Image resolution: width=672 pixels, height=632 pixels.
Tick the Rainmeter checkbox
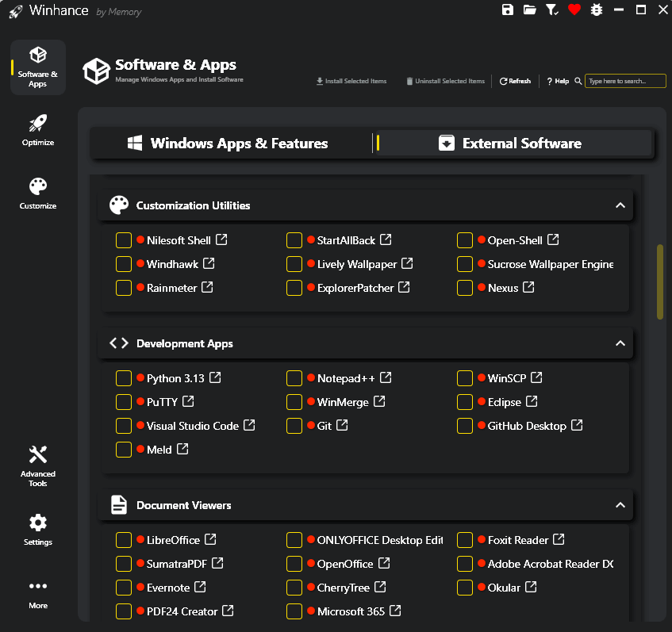click(x=124, y=288)
